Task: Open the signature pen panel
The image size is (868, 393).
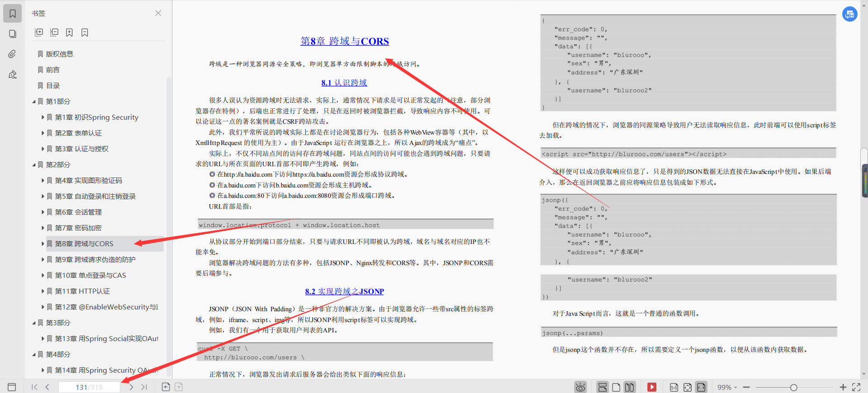Action: coord(13,75)
